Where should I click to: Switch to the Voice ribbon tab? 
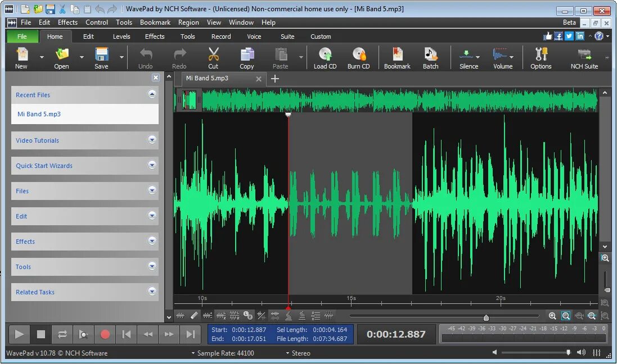click(x=254, y=37)
